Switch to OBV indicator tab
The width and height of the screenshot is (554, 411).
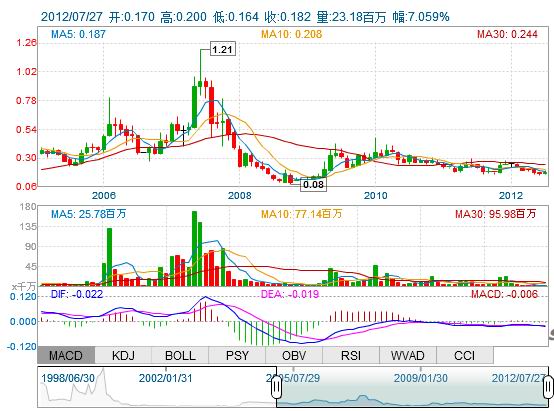294,355
